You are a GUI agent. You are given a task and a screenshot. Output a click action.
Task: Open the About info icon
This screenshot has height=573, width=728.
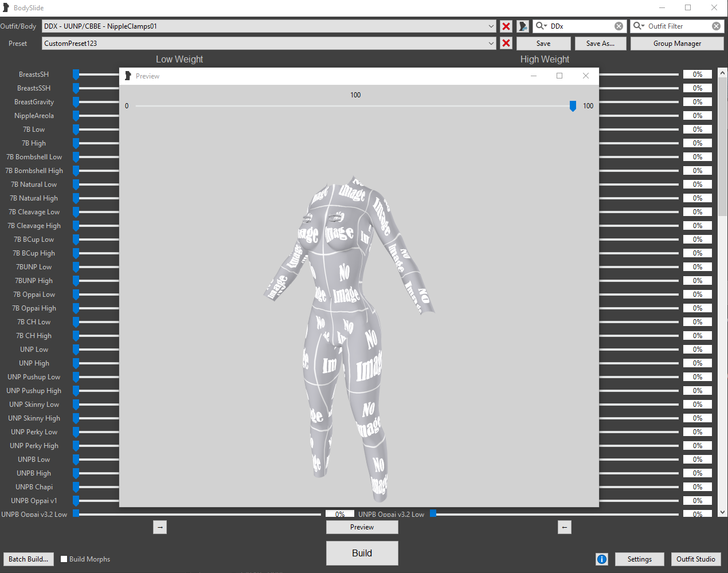(x=602, y=559)
